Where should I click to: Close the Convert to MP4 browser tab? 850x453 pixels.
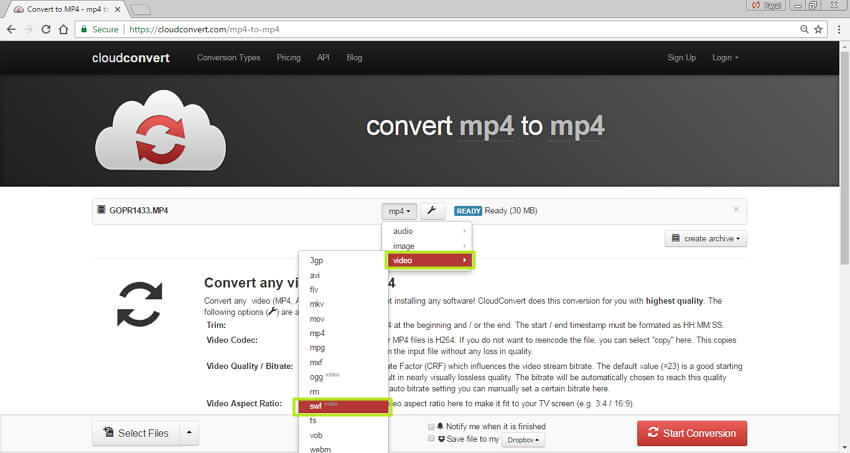point(117,9)
